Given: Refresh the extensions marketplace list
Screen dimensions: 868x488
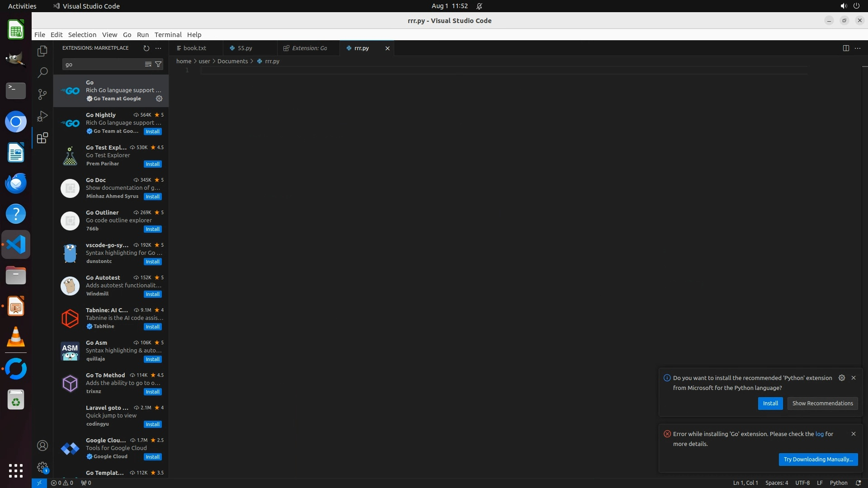Looking at the screenshot, I should point(146,48).
